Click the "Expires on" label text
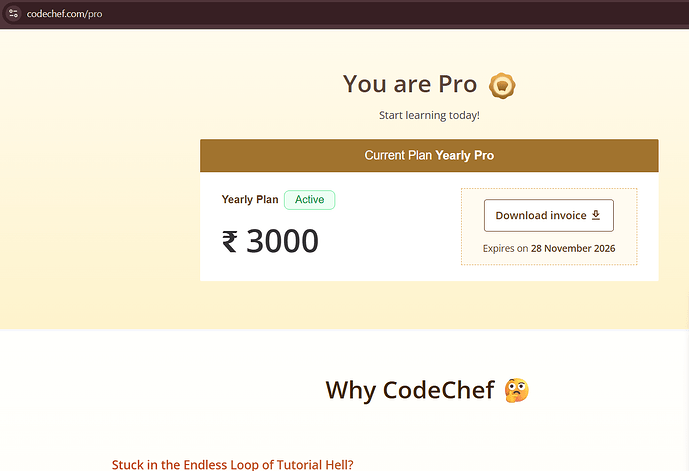This screenshot has width=689, height=471. click(505, 248)
